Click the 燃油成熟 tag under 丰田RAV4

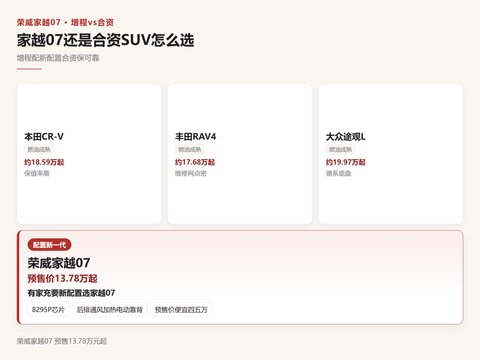coord(190,149)
